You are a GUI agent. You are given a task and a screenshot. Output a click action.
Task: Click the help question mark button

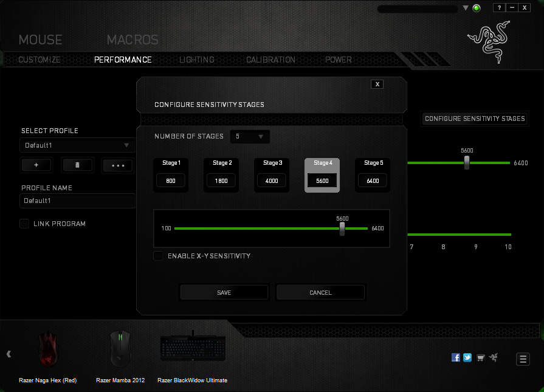(x=499, y=8)
